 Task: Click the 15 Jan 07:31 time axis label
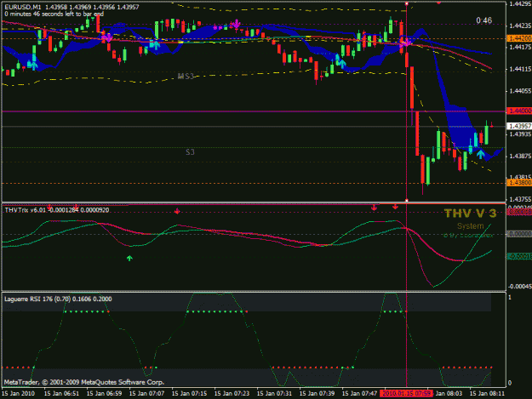click(274, 394)
